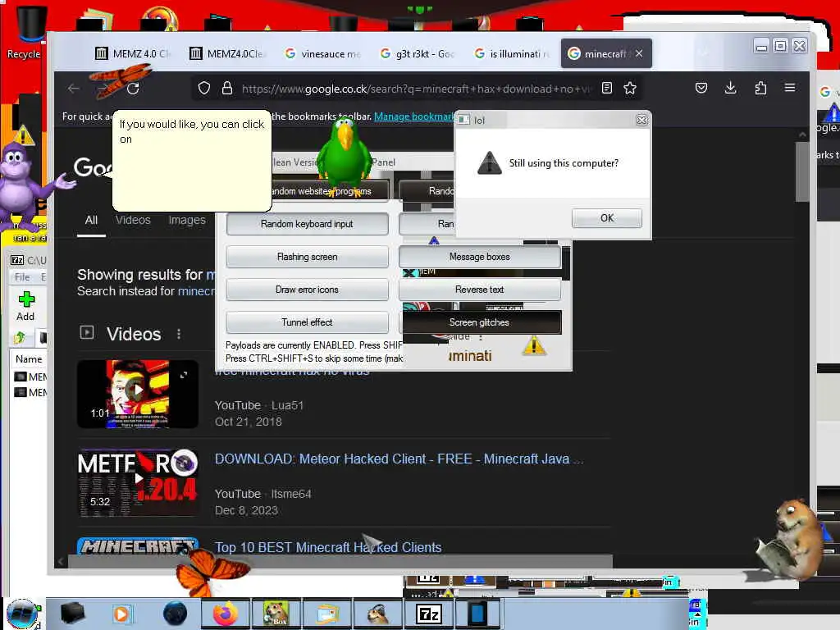Image resolution: width=840 pixels, height=630 pixels.
Task: Click the hamster reading a book
Action: 792,540
